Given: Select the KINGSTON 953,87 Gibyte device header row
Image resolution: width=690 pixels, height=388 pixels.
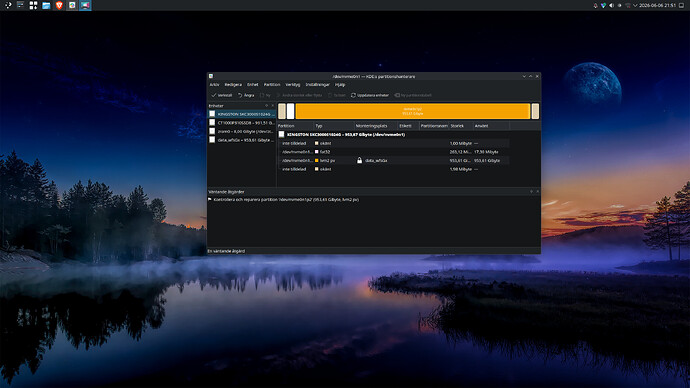Looking at the screenshot, I should coord(393,135).
